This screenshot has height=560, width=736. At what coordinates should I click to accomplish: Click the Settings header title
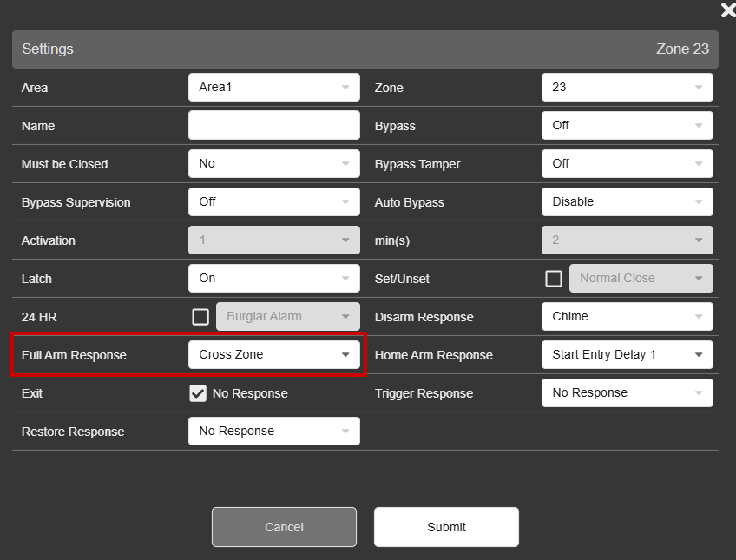click(x=48, y=49)
